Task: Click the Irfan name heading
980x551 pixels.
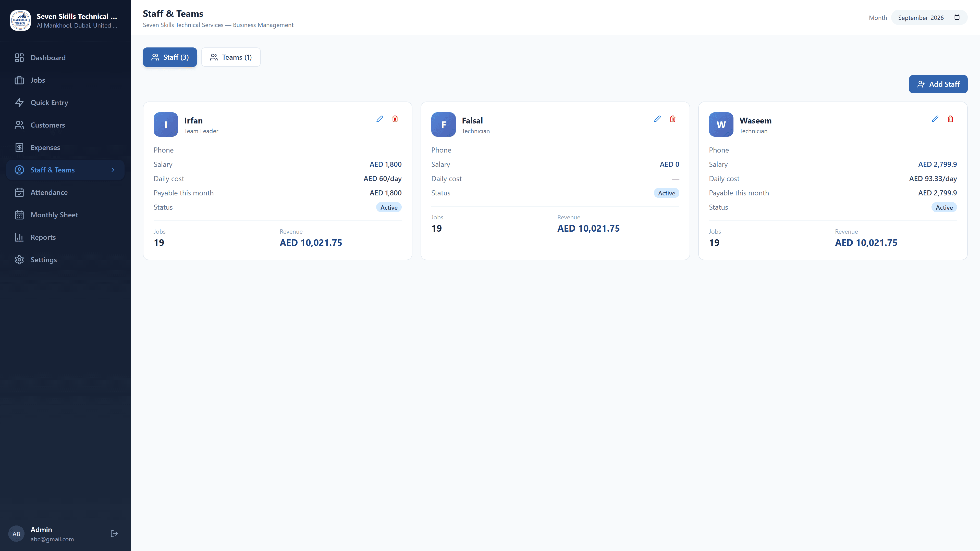Action: (193, 121)
